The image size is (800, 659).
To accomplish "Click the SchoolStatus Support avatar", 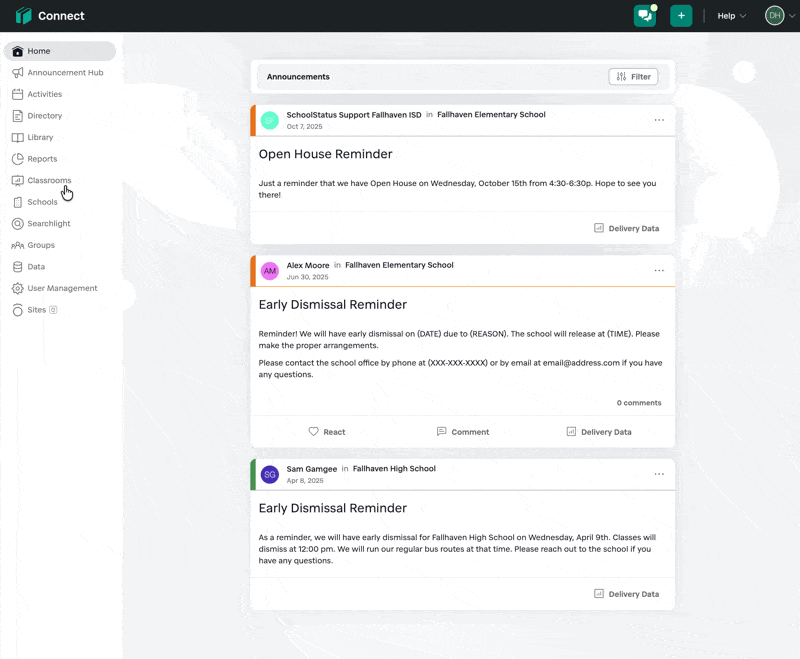I will point(270,120).
